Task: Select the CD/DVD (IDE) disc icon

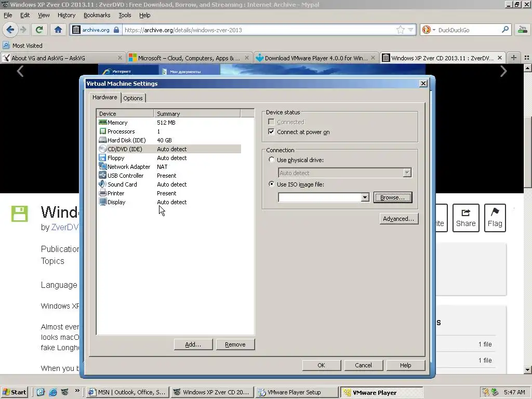Action: pos(103,149)
